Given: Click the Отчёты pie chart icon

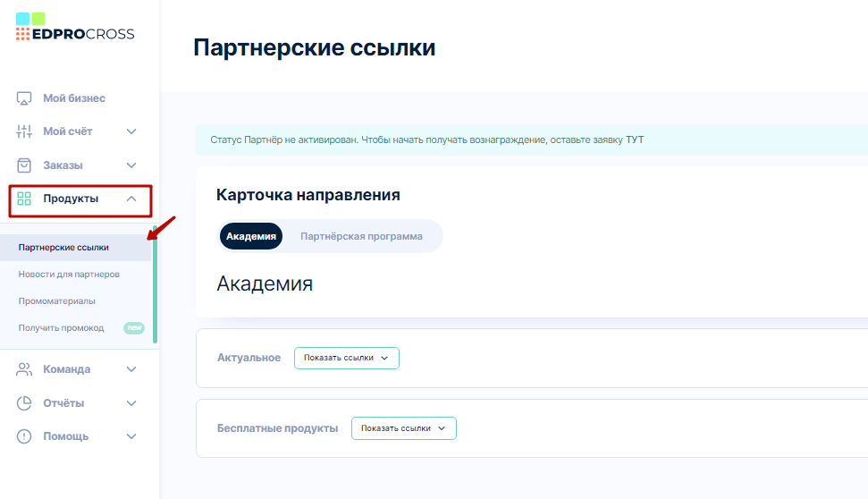Looking at the screenshot, I should pos(24,403).
